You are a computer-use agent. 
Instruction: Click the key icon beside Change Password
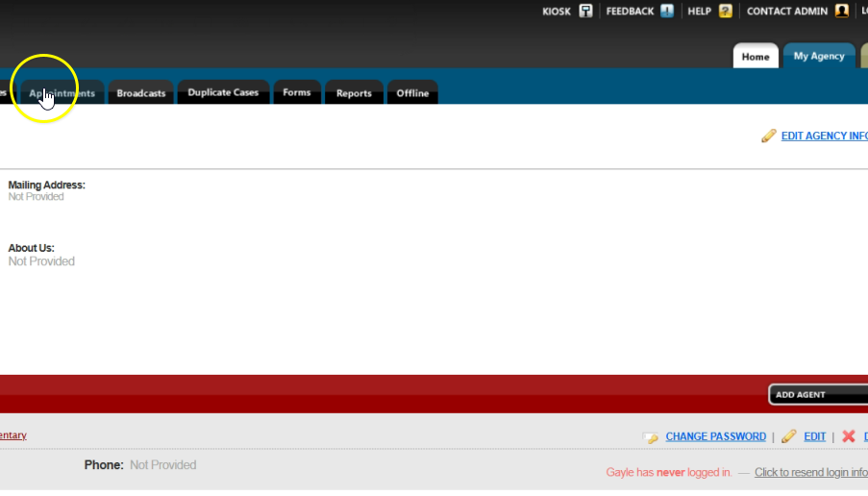point(651,436)
